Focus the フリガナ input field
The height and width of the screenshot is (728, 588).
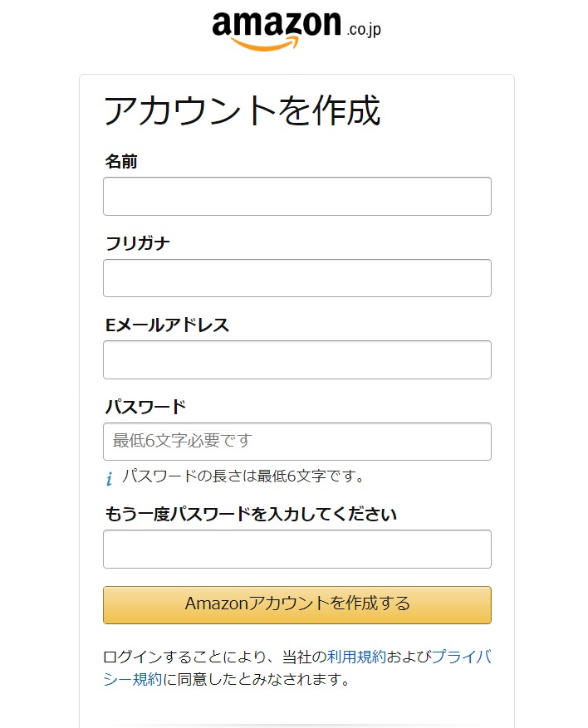[x=296, y=278]
